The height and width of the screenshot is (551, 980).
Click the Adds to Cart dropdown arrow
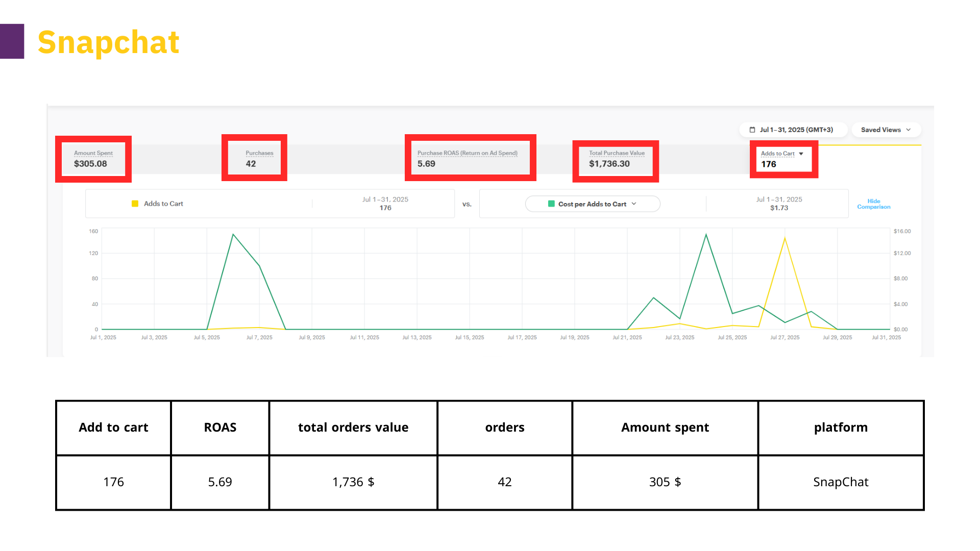tap(801, 154)
